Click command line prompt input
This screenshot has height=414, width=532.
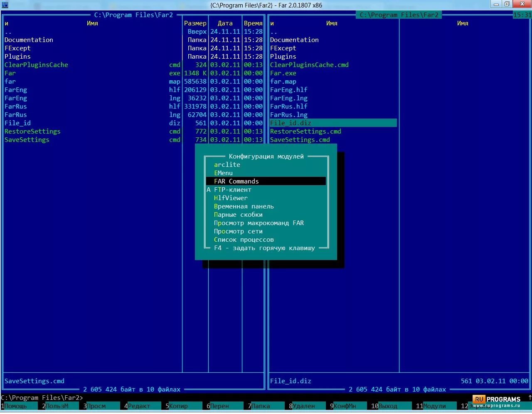(x=266, y=398)
